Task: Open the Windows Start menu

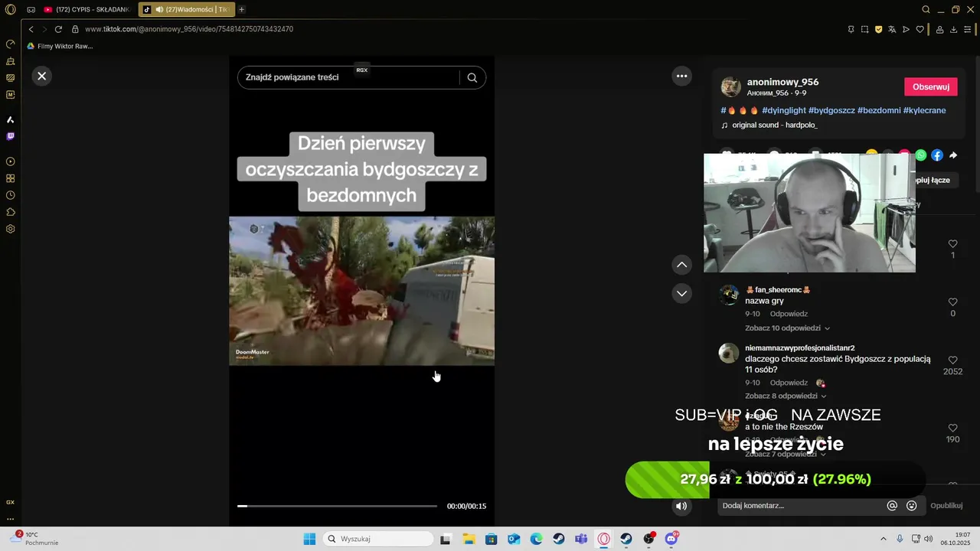Action: pos(309,539)
